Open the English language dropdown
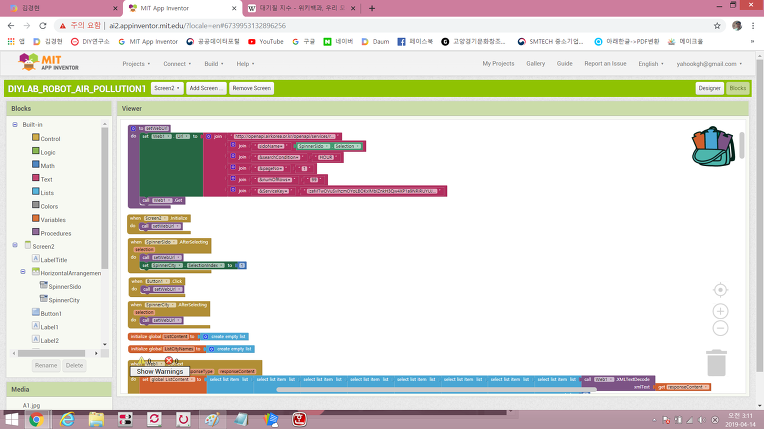This screenshot has height=429, width=764. 651,63
